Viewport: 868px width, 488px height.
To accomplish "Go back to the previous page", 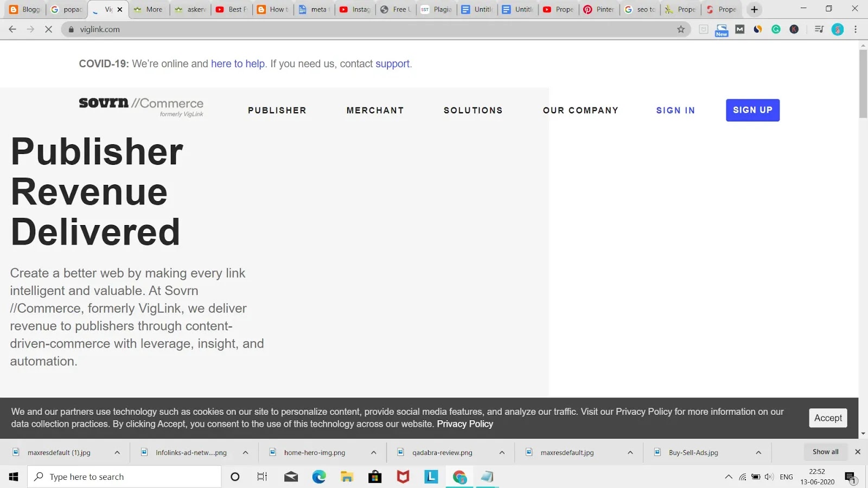I will click(12, 29).
